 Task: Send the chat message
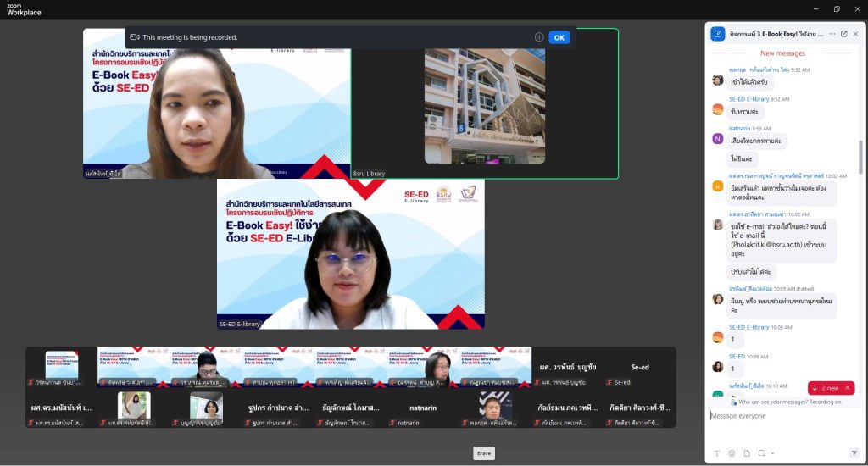click(854, 453)
